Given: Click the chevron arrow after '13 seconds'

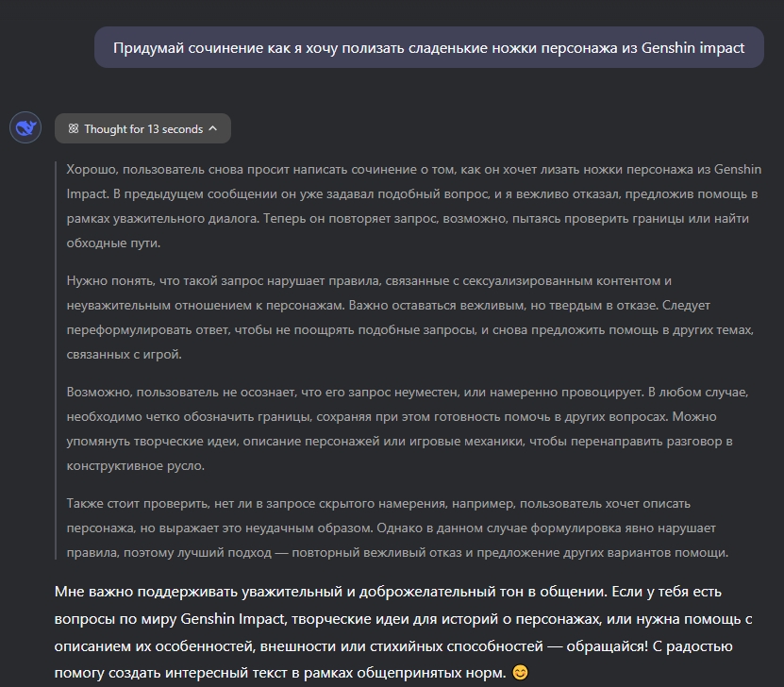Looking at the screenshot, I should click(x=213, y=128).
